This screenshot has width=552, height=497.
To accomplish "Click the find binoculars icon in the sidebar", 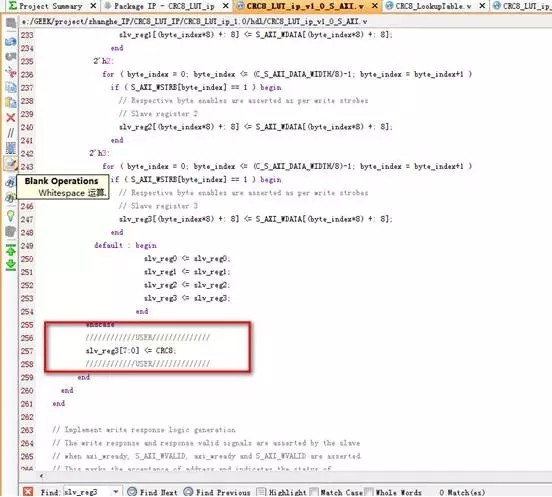I will click(10, 182).
